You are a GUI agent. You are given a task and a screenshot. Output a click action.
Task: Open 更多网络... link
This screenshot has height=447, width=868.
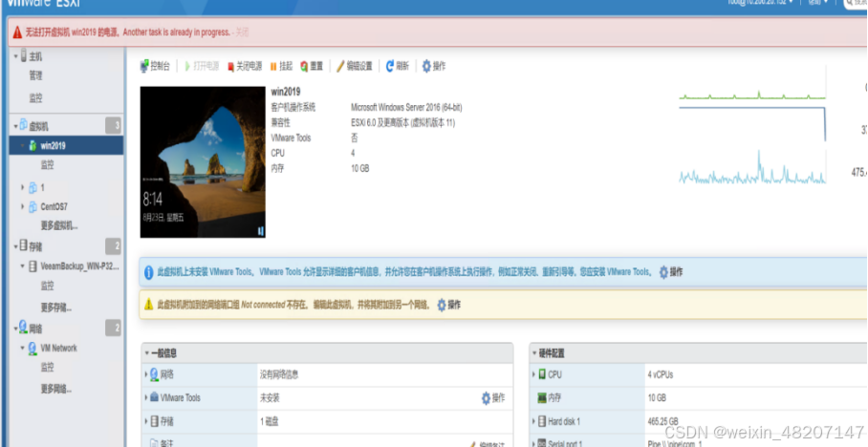(55, 389)
